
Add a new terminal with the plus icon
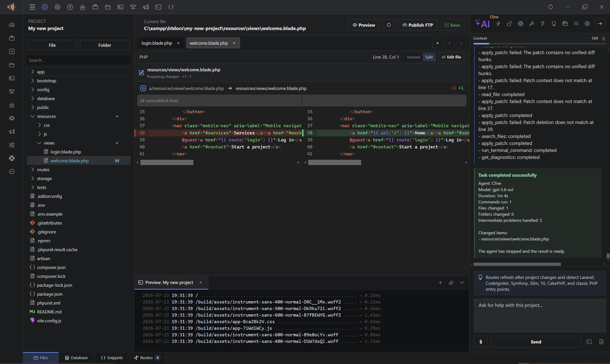click(440, 283)
